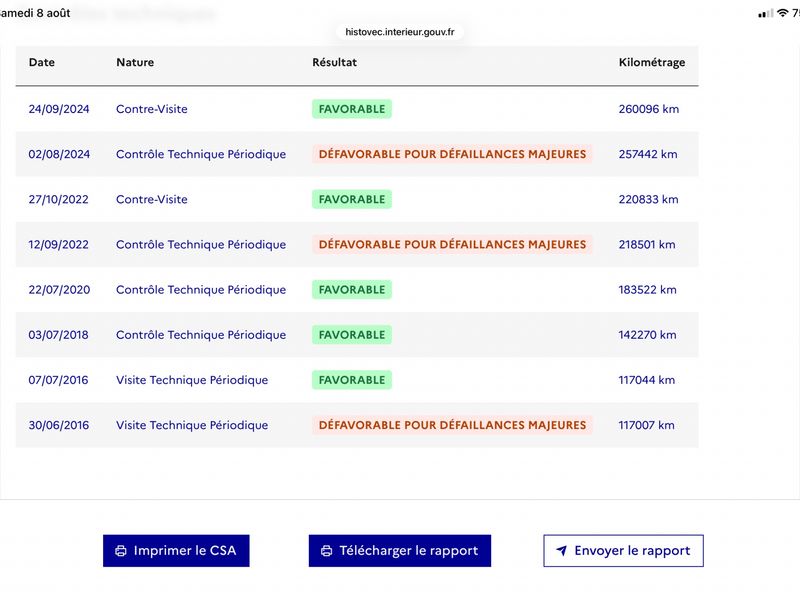Tap the histovec.interieur.gouv.fr address bar
The width and height of the screenshot is (800, 600).
point(399,32)
